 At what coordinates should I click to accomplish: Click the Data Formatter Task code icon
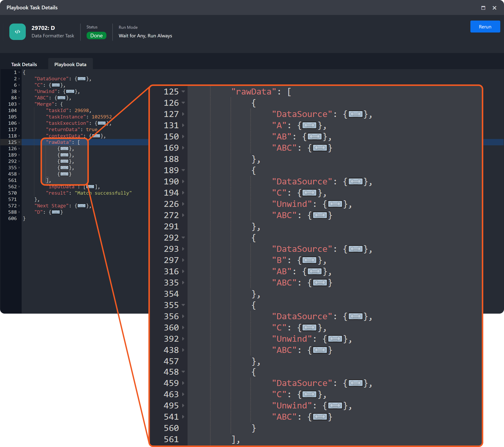click(x=18, y=32)
